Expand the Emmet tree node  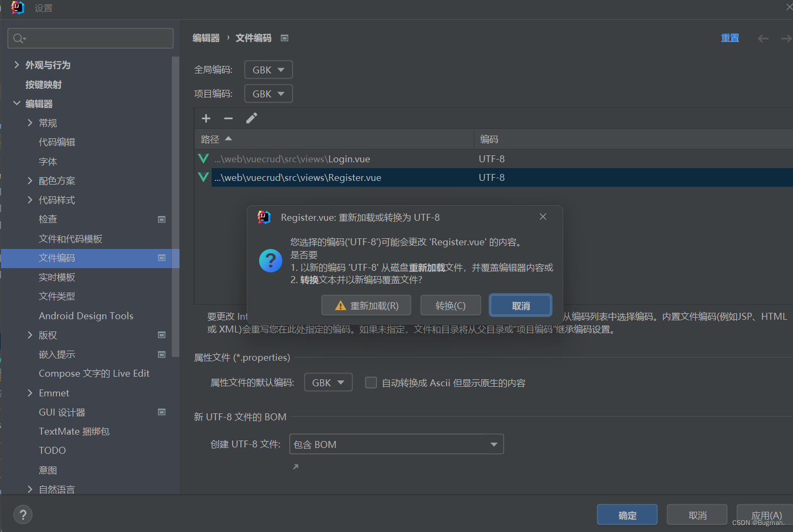30,393
